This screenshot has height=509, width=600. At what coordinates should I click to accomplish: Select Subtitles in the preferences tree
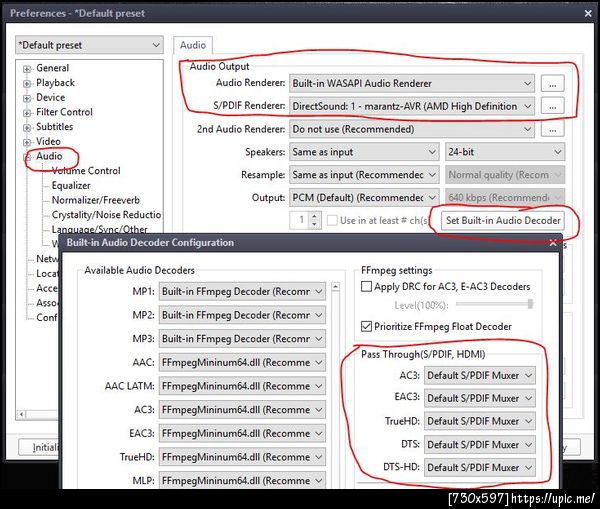click(54, 127)
